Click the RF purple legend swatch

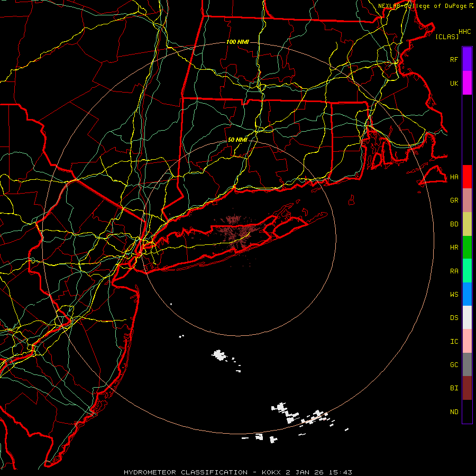tap(467, 59)
